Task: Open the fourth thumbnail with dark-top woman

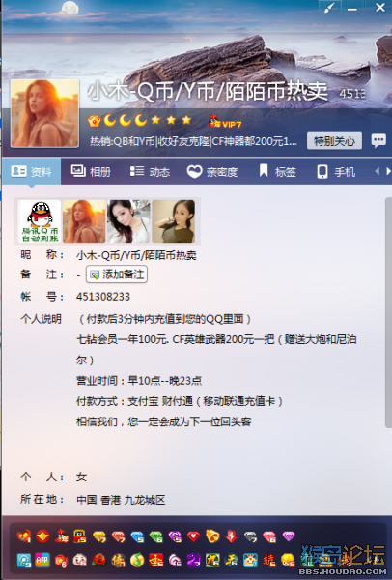Action: coord(173,221)
